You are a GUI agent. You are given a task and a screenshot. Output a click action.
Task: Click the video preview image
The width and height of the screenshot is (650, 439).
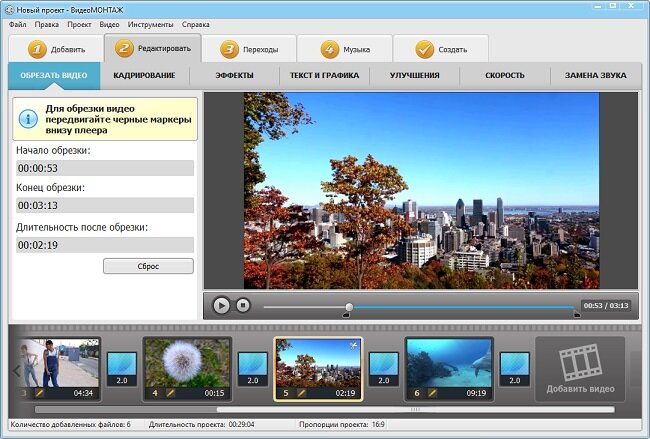point(421,190)
